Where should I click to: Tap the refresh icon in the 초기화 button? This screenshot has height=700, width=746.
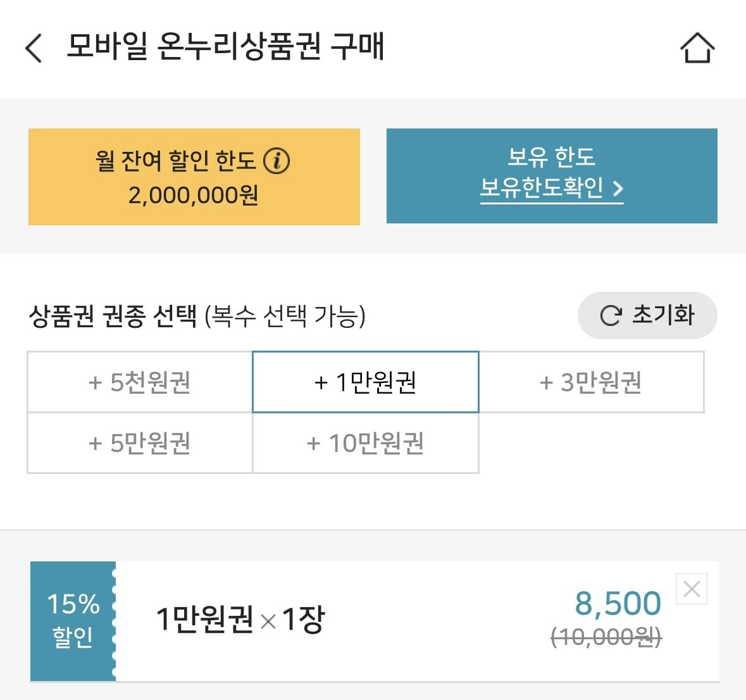coord(609,315)
